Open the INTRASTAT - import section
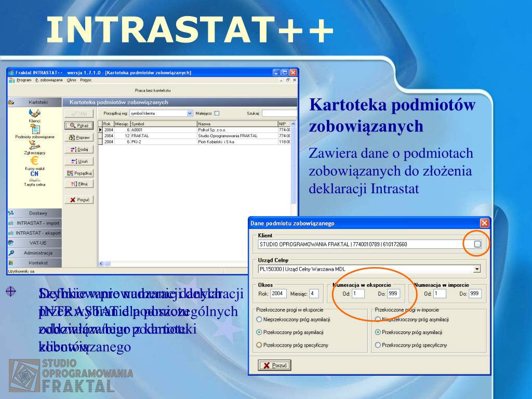This screenshot has width=532, height=399. [x=35, y=223]
